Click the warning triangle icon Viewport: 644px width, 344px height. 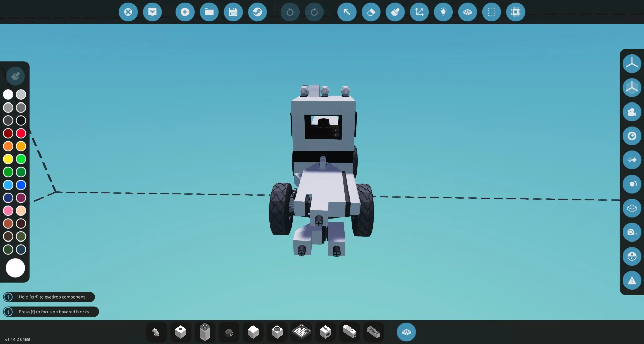coord(632,280)
